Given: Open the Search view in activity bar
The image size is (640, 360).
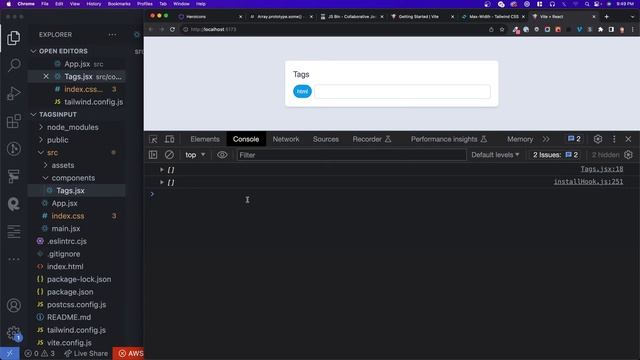Looking at the screenshot, I should 13,65.
